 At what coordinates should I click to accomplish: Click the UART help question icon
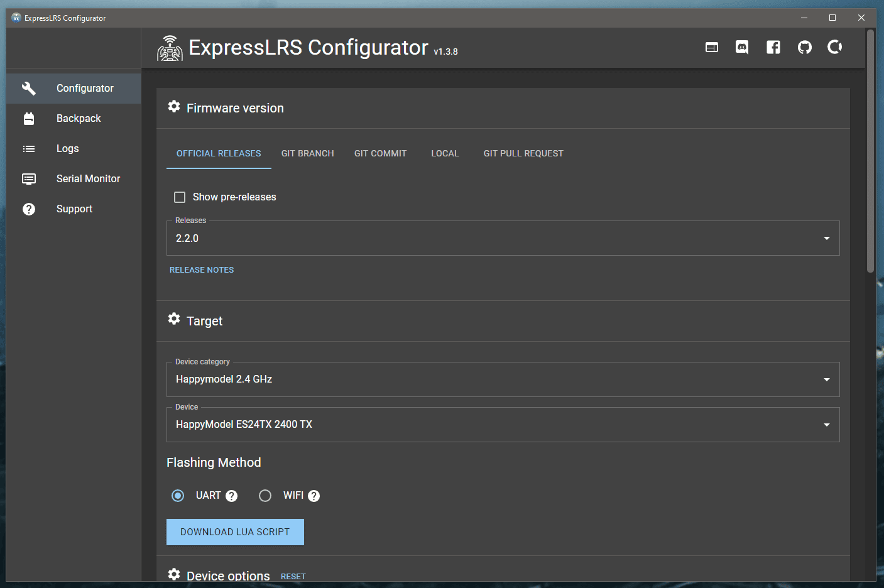point(232,496)
